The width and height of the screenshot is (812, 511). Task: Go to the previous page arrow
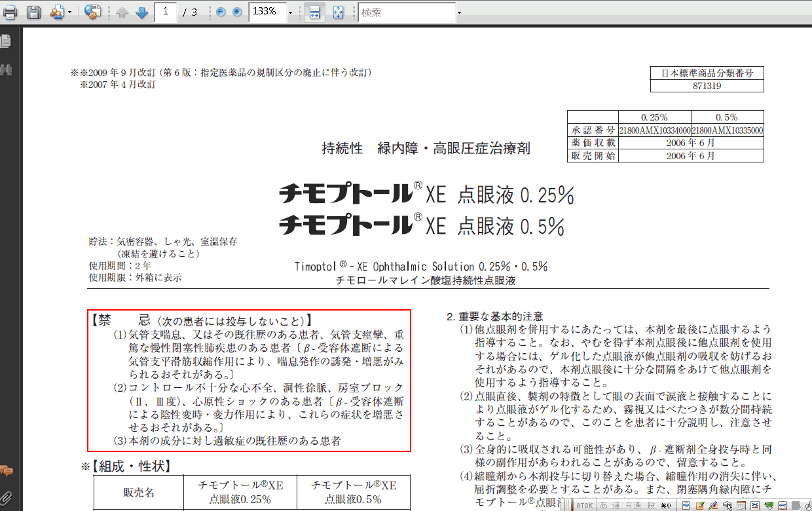pyautogui.click(x=122, y=12)
